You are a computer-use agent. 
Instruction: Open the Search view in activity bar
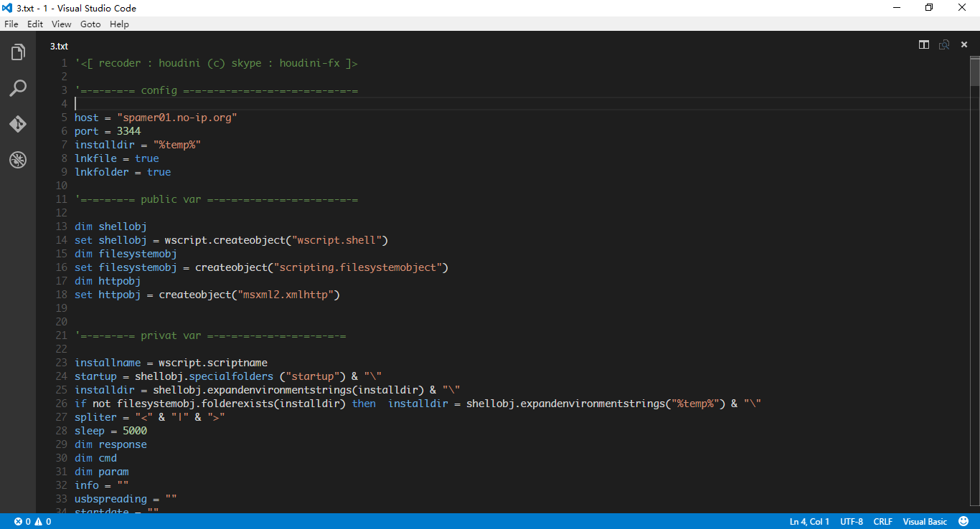[18, 88]
